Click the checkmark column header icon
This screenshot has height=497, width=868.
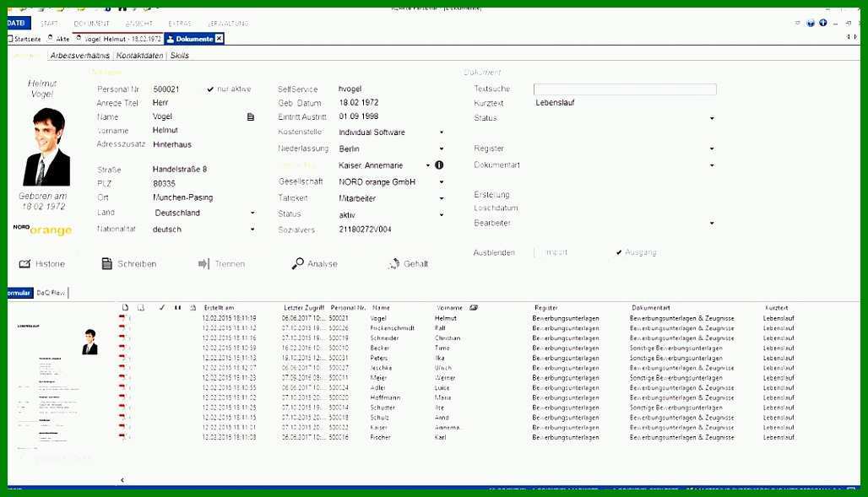pyautogui.click(x=161, y=308)
